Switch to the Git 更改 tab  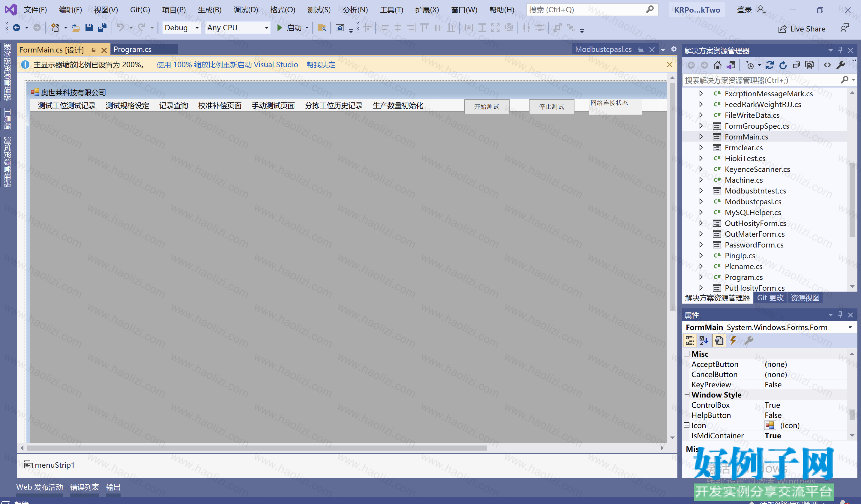[x=770, y=298]
